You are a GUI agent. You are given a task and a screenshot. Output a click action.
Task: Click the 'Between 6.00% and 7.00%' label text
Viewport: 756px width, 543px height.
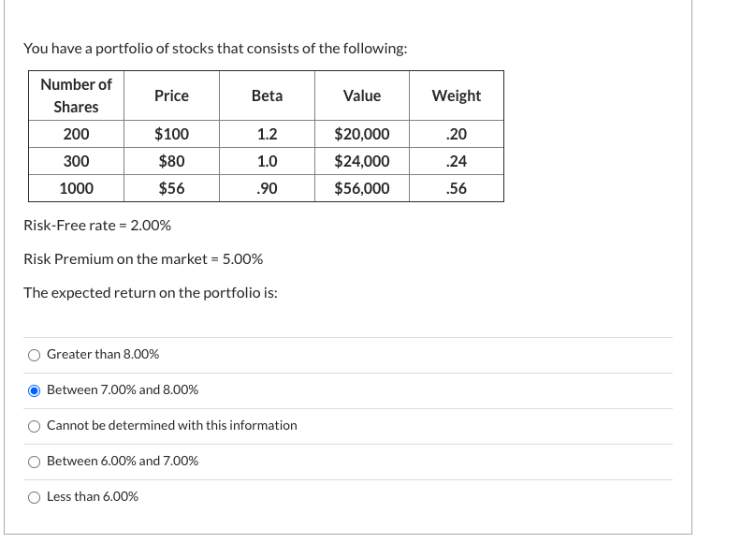tap(123, 461)
